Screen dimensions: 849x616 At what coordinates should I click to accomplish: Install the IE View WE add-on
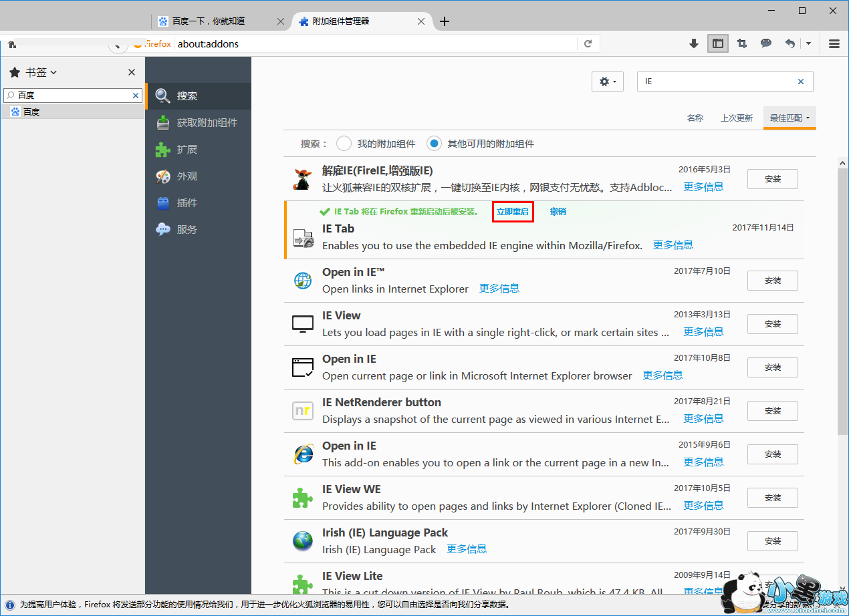(773, 498)
